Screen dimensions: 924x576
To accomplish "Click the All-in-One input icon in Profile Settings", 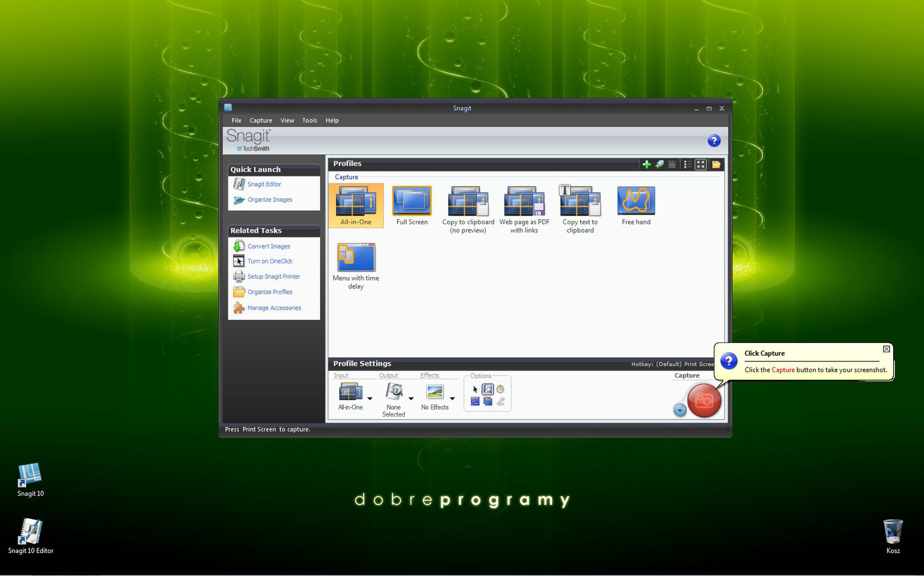I will pos(350,392).
